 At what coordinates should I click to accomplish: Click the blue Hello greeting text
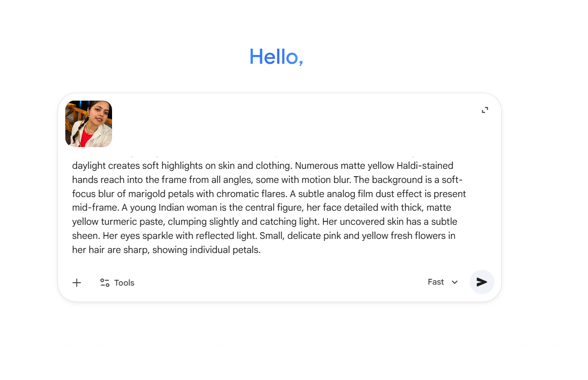click(276, 57)
